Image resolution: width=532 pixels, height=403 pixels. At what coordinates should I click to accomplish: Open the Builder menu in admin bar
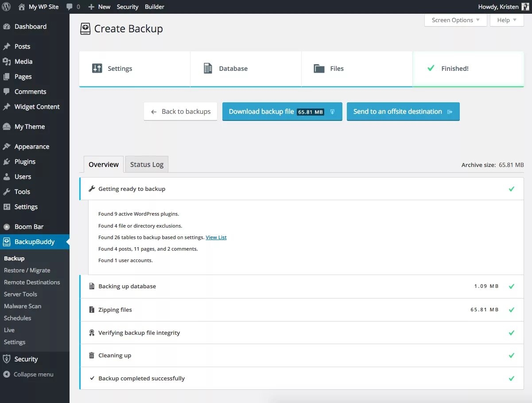pos(155,6)
